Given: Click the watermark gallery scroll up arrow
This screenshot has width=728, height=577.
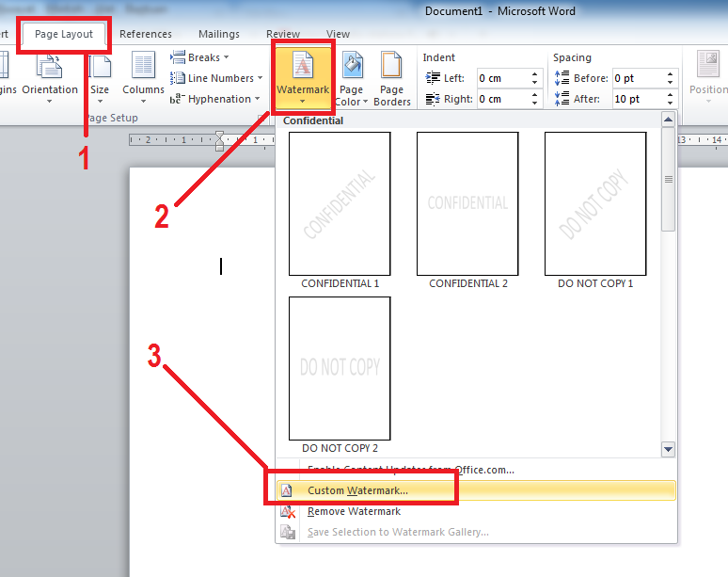Looking at the screenshot, I should tap(668, 120).
